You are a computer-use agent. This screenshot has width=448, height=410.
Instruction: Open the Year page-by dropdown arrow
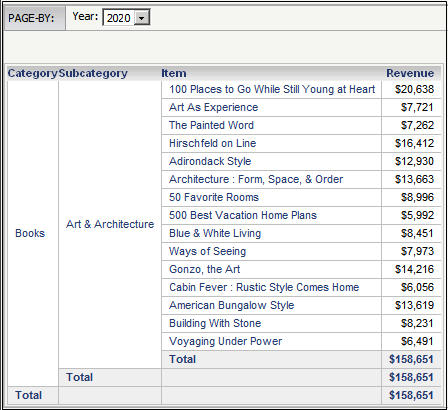pyautogui.click(x=142, y=18)
